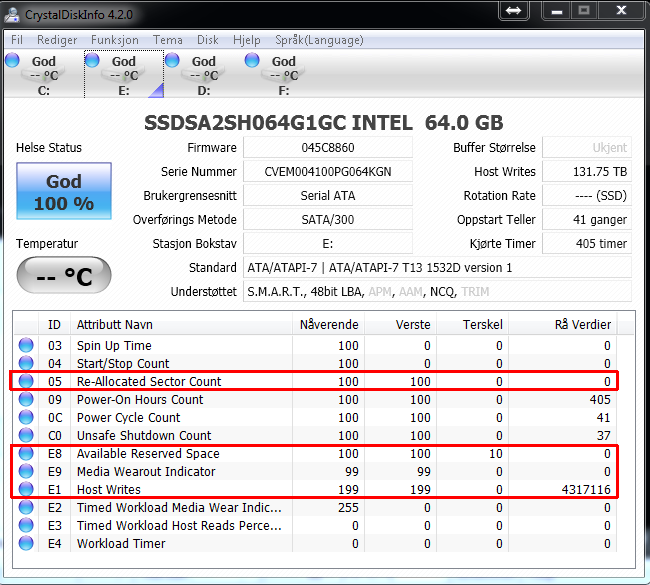Click the Nåverende column header

point(328,325)
